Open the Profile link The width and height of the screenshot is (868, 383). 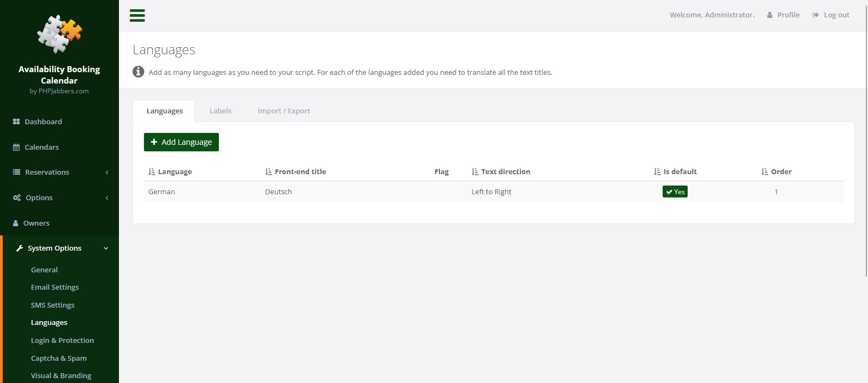[783, 15]
